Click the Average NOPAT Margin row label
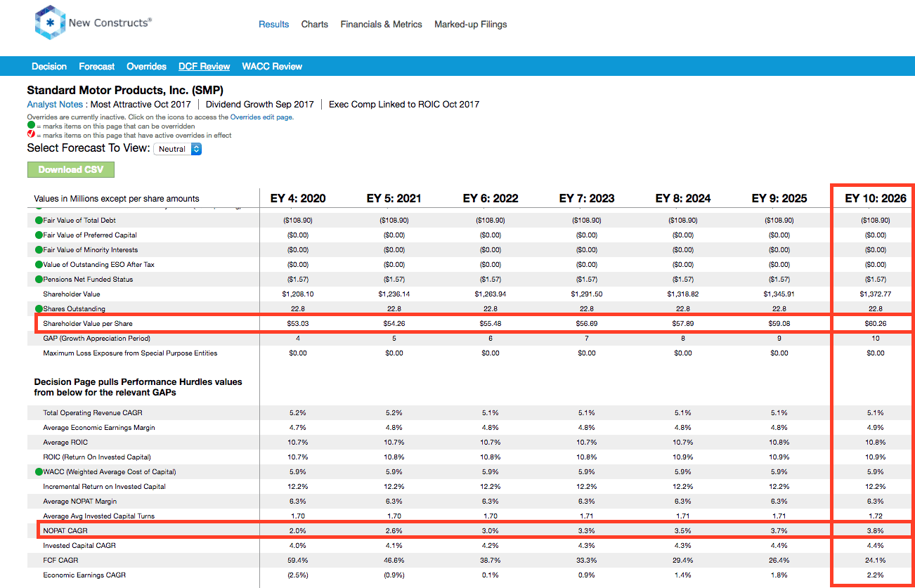Screen dimensions: 915x588 pos(79,502)
